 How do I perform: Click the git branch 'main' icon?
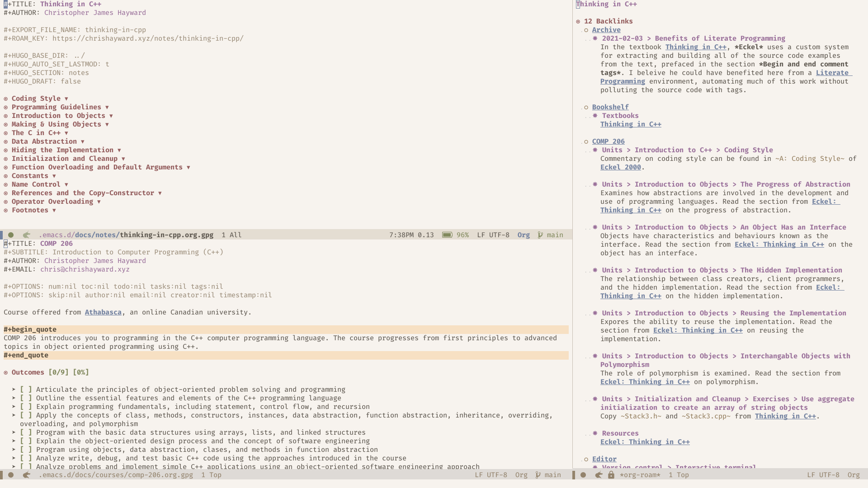[539, 234]
